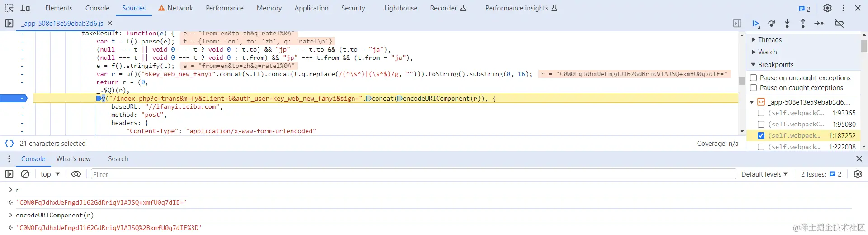Resume script execution
Viewport: 868px width, 235px height.
point(756,24)
